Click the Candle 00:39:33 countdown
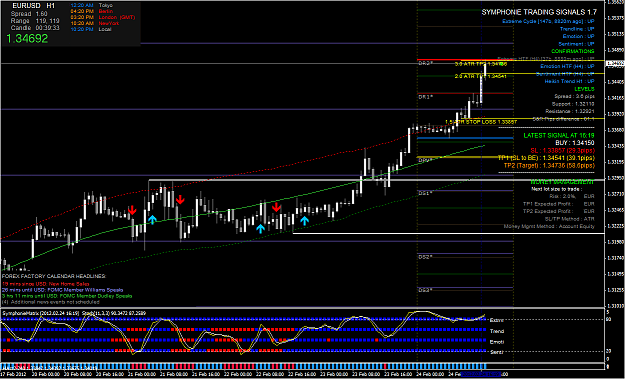Image resolution: width=625 pixels, height=379 pixels. click(35, 28)
